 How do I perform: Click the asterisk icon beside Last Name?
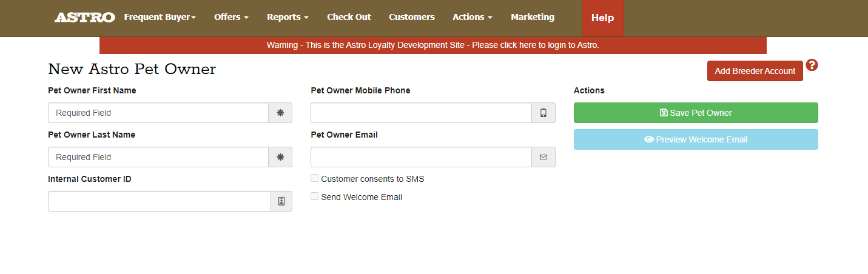click(x=280, y=157)
